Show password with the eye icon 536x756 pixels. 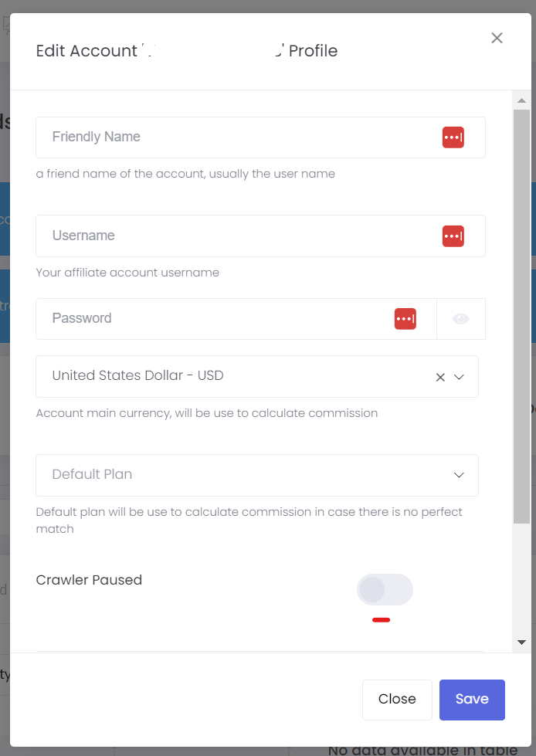click(461, 319)
